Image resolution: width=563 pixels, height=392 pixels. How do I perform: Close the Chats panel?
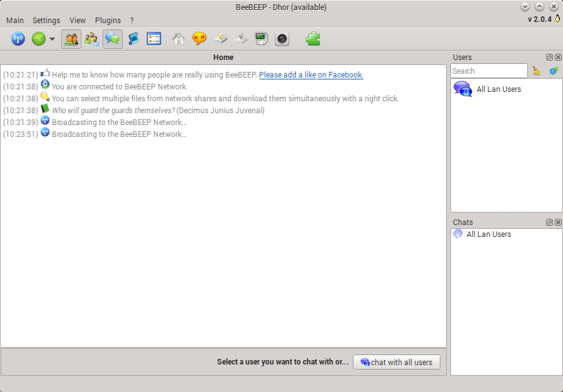click(x=559, y=223)
